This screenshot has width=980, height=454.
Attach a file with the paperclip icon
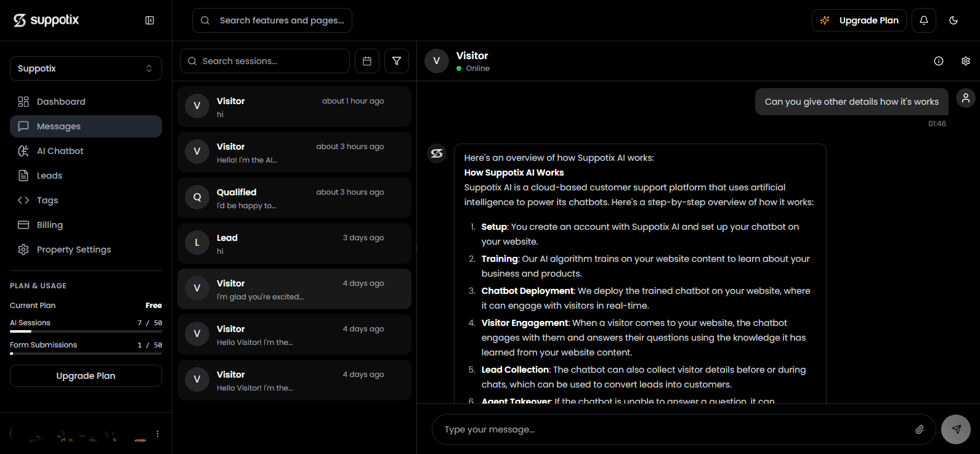(x=920, y=429)
